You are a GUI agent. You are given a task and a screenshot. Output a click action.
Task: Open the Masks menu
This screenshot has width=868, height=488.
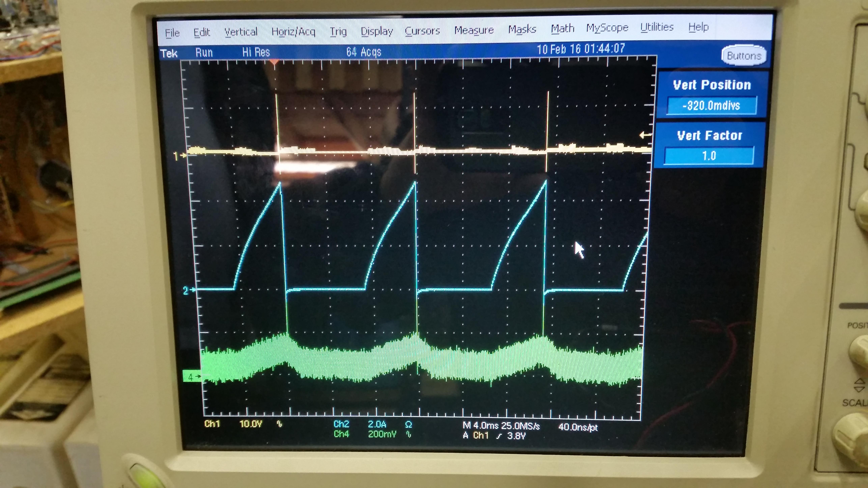522,29
